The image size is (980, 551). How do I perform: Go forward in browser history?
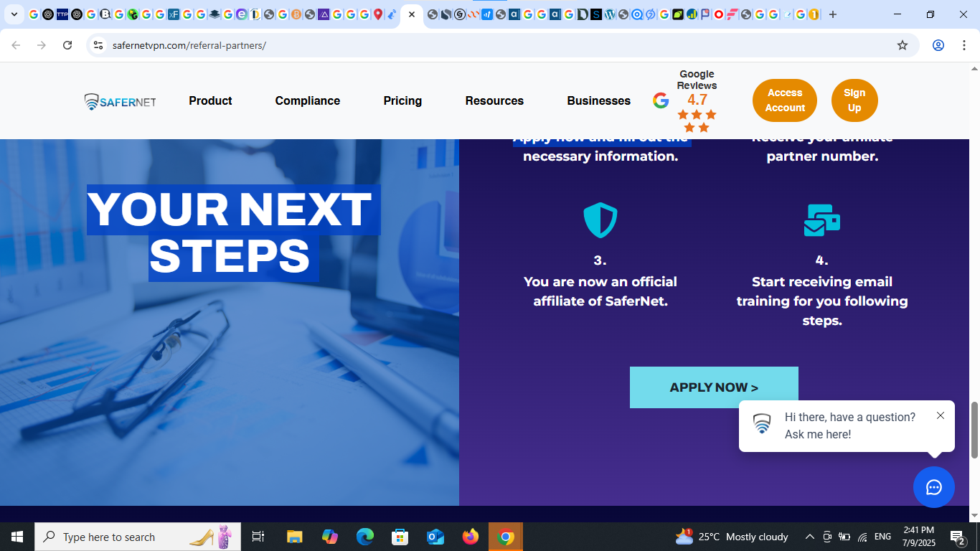(42, 45)
